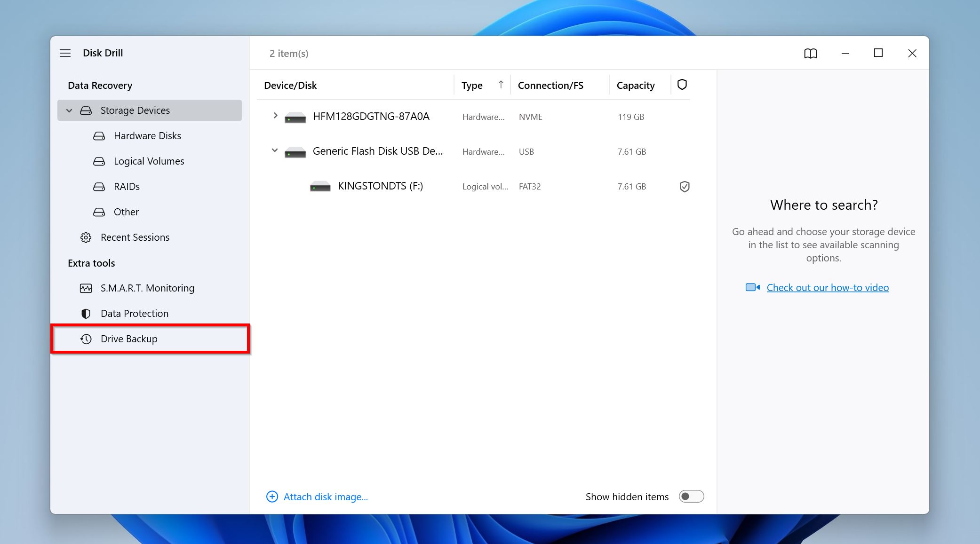Click the video camera icon near how-to link
Screen dimensions: 980x544
click(753, 287)
